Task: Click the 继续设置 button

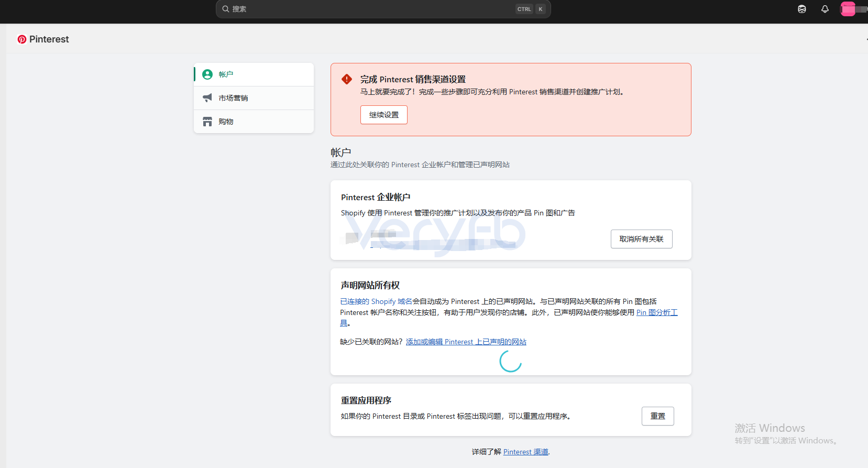Action: point(384,115)
